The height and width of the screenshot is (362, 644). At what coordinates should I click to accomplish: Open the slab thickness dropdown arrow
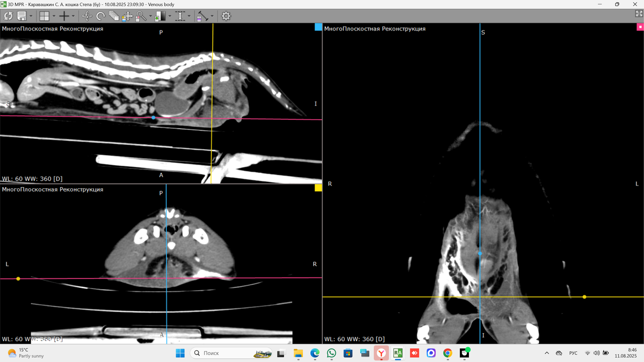pos(189,16)
